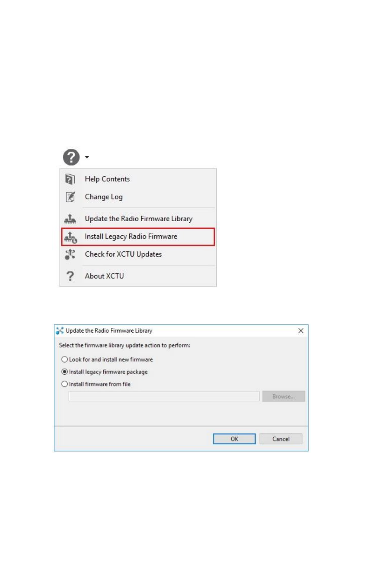368x588 pixels.
Task: Expand the help dropdown arrow
Action: click(87, 157)
